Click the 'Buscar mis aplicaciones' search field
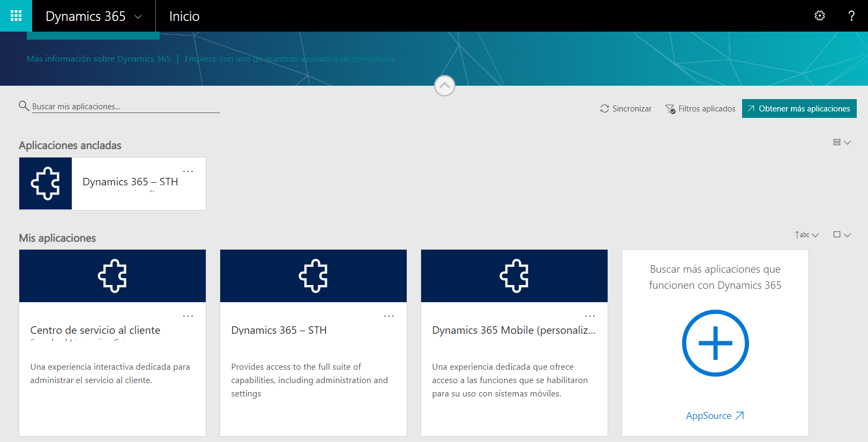Image resolution: width=868 pixels, height=442 pixels. (125, 107)
